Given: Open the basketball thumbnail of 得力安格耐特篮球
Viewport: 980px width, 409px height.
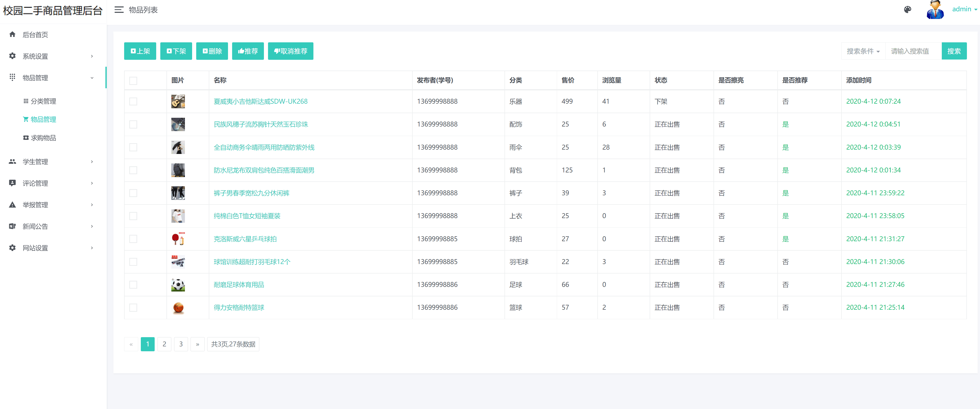Looking at the screenshot, I should (x=178, y=307).
